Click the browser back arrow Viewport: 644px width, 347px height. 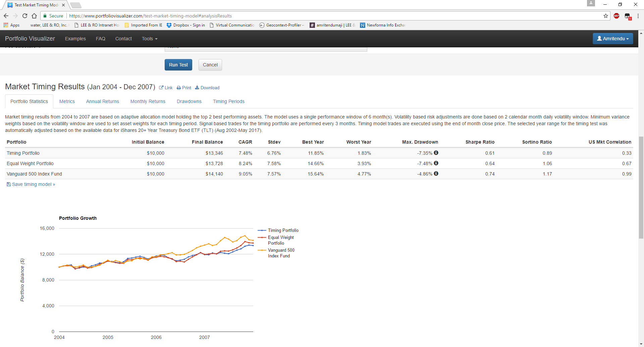(x=6, y=16)
